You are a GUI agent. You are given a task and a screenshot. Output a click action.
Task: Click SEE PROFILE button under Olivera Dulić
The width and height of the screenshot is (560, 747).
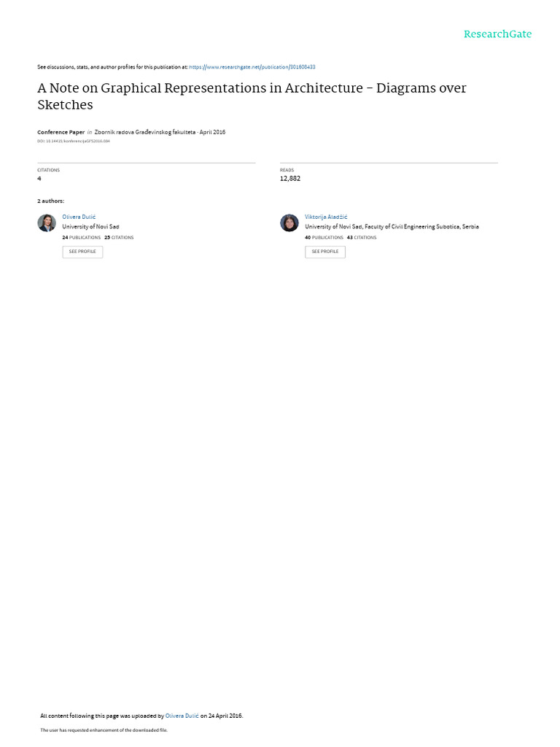[x=82, y=252]
